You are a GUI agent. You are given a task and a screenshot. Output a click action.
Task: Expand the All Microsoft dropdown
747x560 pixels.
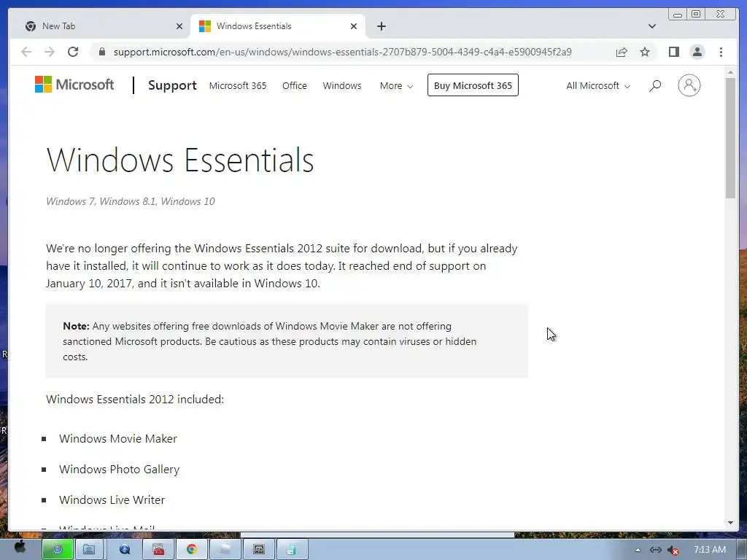point(598,86)
